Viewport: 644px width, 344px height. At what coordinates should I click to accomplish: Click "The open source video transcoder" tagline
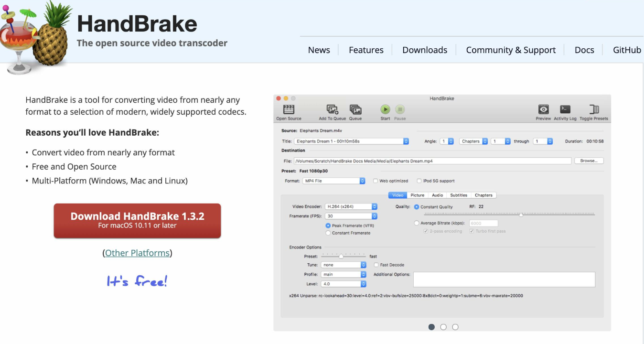[152, 43]
